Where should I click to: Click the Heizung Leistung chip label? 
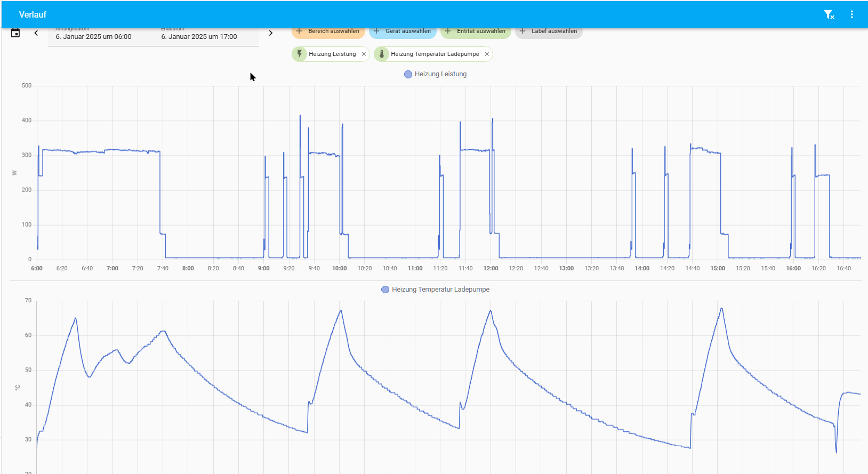[x=332, y=54]
